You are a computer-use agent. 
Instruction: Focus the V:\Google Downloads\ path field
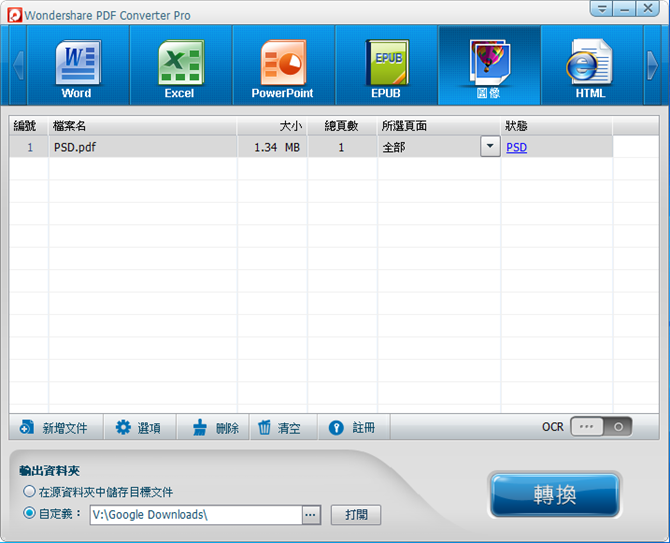click(x=196, y=515)
